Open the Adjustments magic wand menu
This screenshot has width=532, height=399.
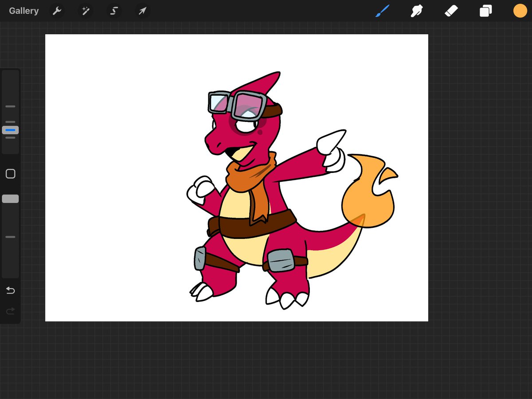pos(86,11)
